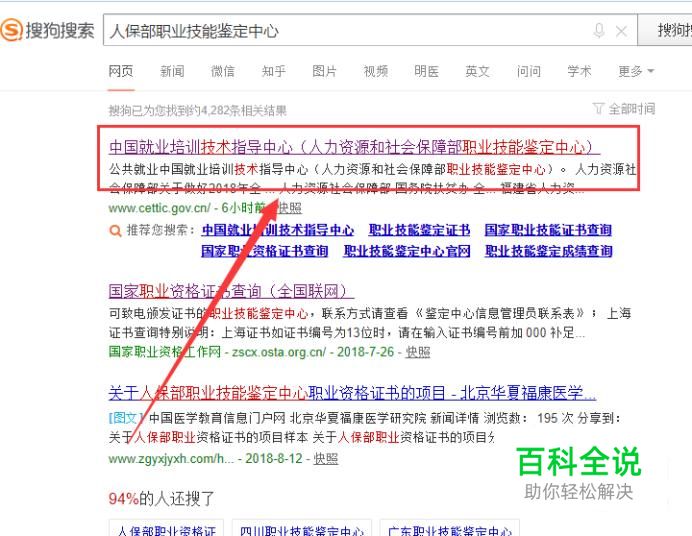The height and width of the screenshot is (536, 692).
Task: Open result 中国就业培训技术指导中心 title link
Action: [x=354, y=147]
